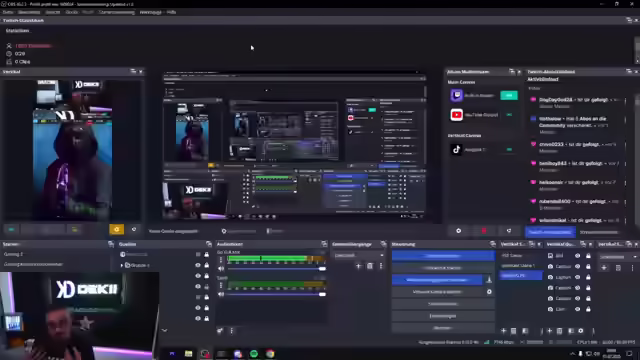Image resolution: width=640 pixels, height=360 pixels.
Task: Click the orange settings button below vertical preview
Action: (x=116, y=229)
